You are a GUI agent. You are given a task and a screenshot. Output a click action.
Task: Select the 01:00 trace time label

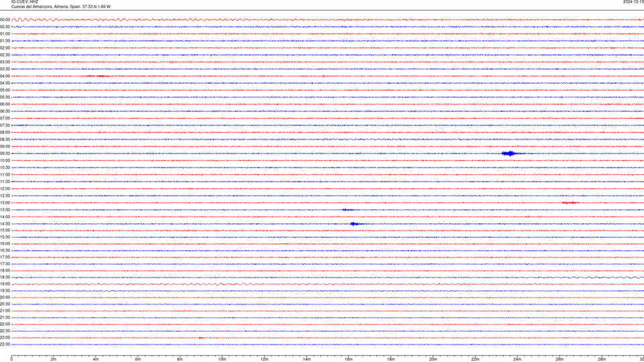[x=5, y=34]
